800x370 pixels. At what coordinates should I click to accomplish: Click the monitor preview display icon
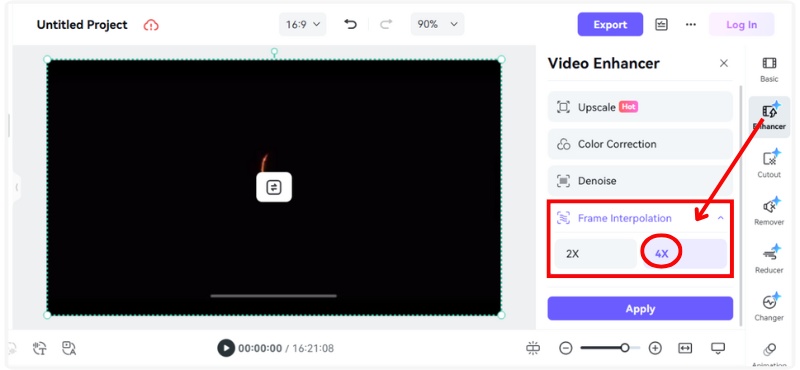[718, 348]
